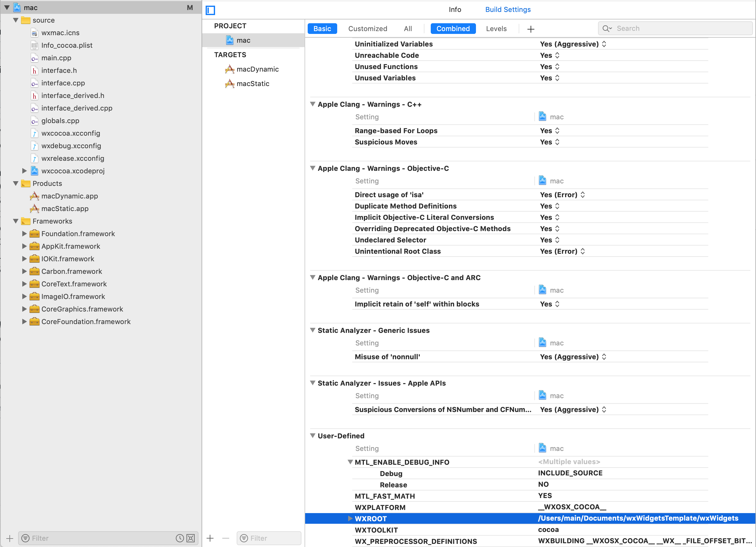
Task: Select the All settings filter toggle
Action: (408, 29)
